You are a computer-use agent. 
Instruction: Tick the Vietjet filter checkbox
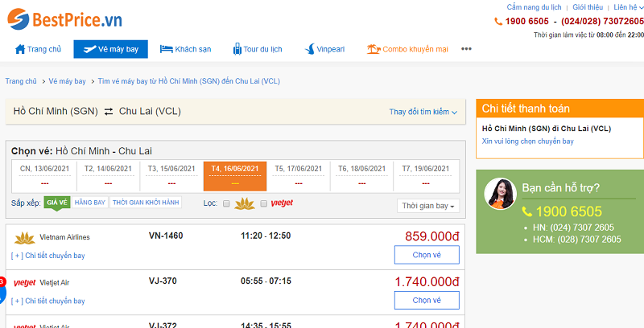coord(264,203)
